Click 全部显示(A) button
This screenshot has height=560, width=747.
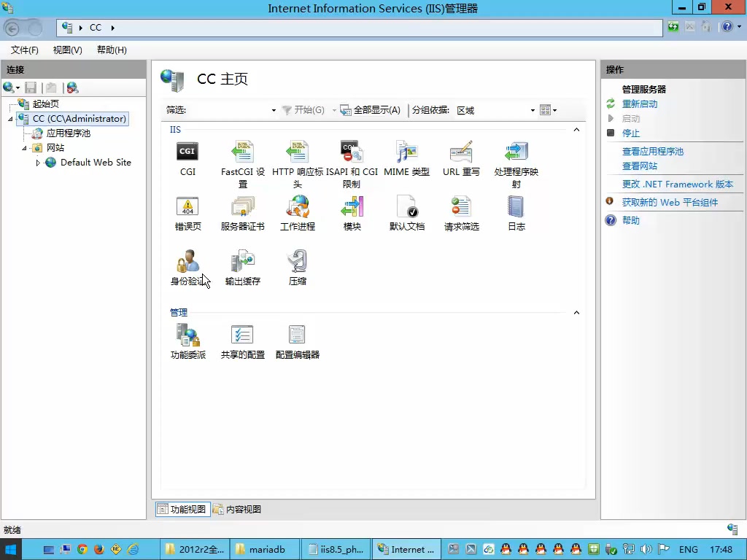[x=371, y=111]
